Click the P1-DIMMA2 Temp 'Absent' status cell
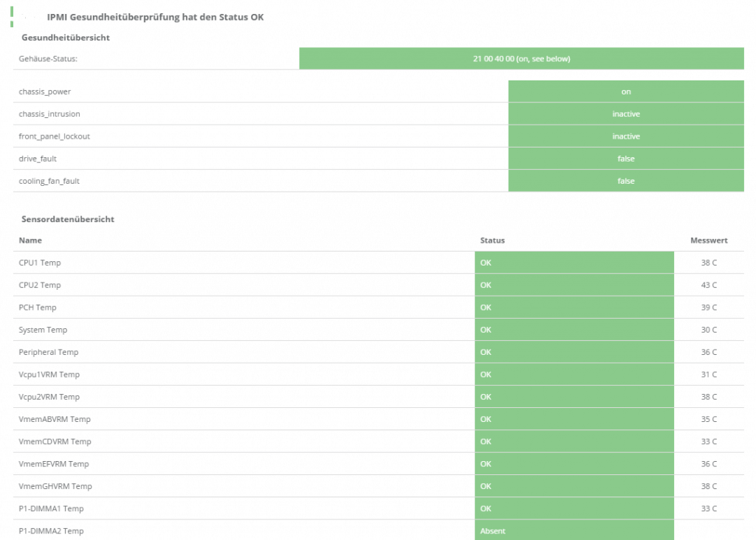Image resolution: width=756 pixels, height=540 pixels. pos(574,530)
